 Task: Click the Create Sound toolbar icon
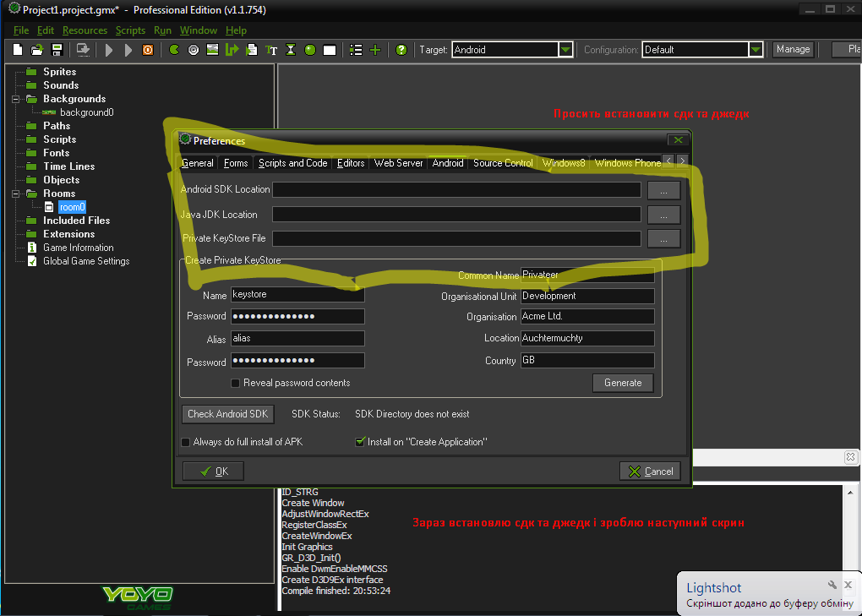click(x=193, y=50)
